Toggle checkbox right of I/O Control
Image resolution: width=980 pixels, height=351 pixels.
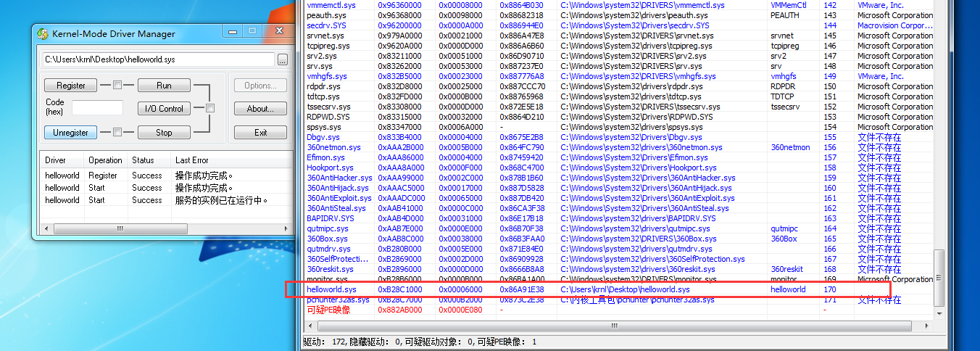tap(210, 109)
